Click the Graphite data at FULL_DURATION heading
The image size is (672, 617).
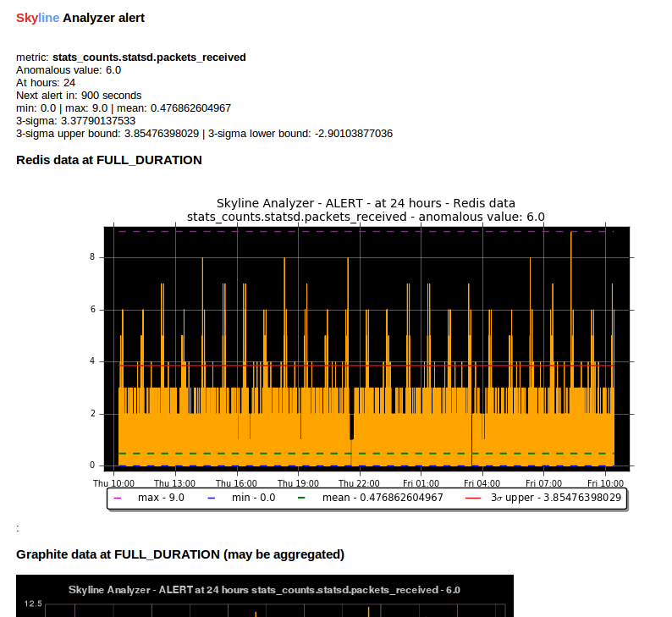180,554
